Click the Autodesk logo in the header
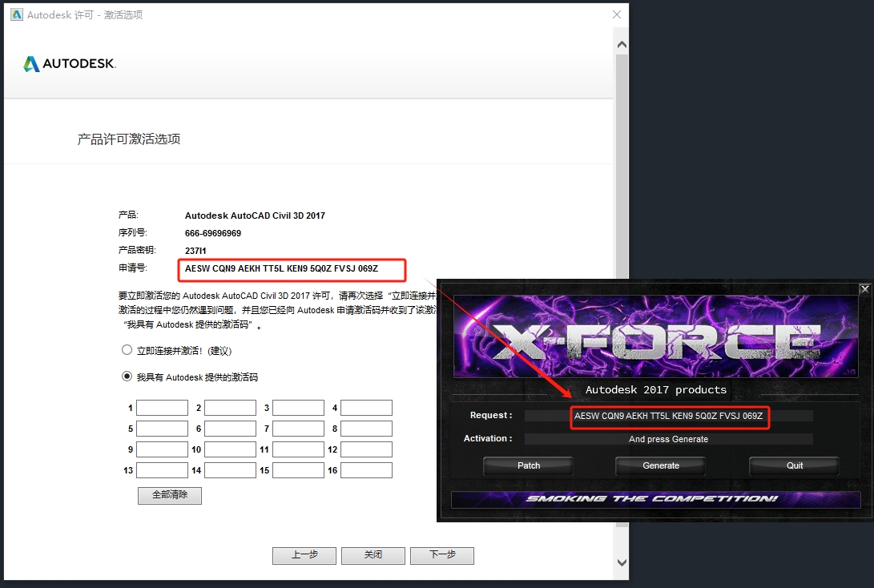This screenshot has width=874, height=588. (x=70, y=63)
